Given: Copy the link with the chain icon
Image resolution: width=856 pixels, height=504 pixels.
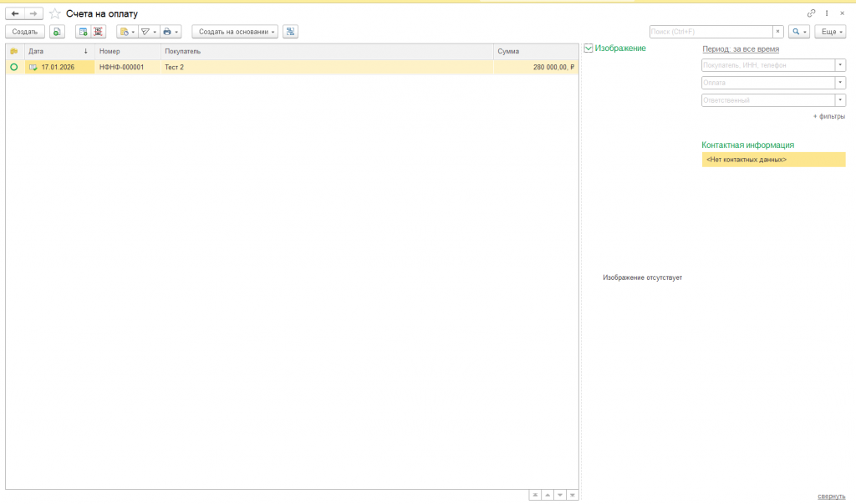Looking at the screenshot, I should (811, 13).
